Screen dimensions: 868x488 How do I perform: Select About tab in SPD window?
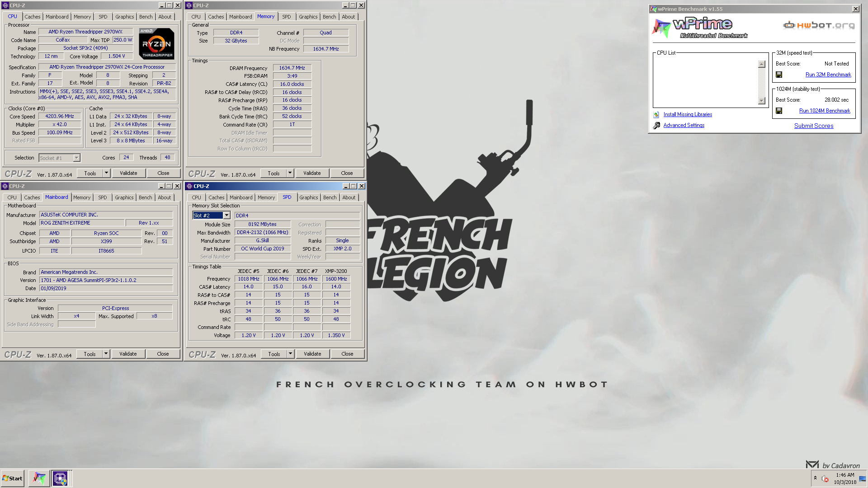tap(349, 197)
